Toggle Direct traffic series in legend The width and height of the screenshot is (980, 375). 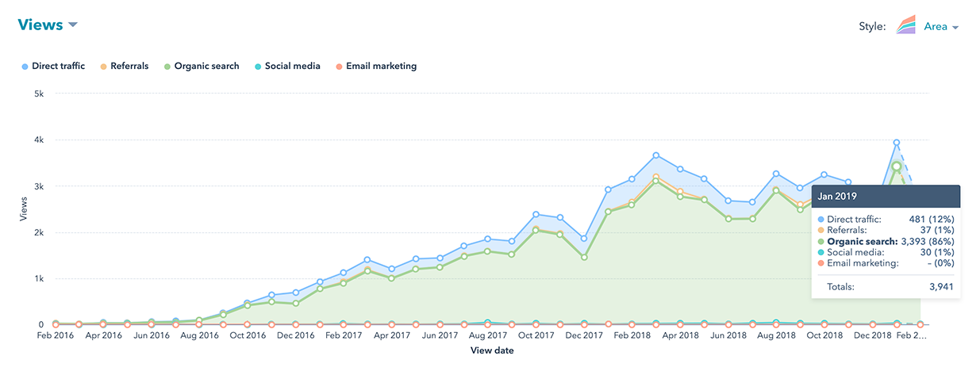coord(54,67)
